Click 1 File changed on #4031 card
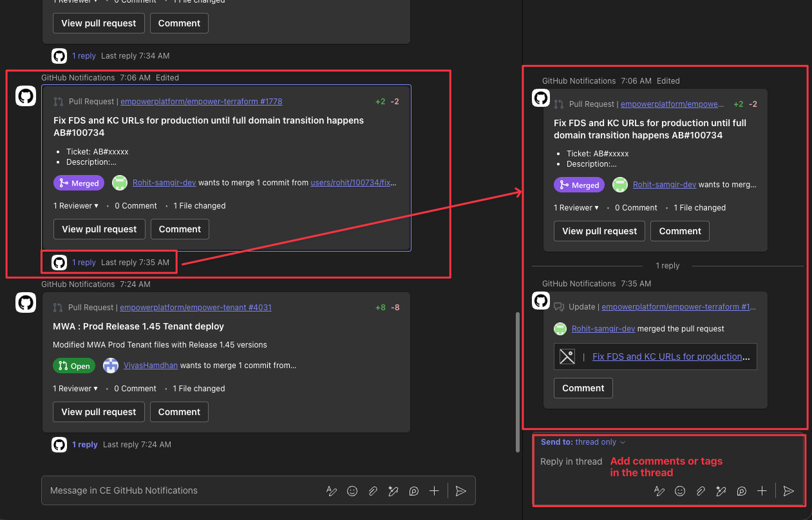The width and height of the screenshot is (812, 520). coord(199,389)
